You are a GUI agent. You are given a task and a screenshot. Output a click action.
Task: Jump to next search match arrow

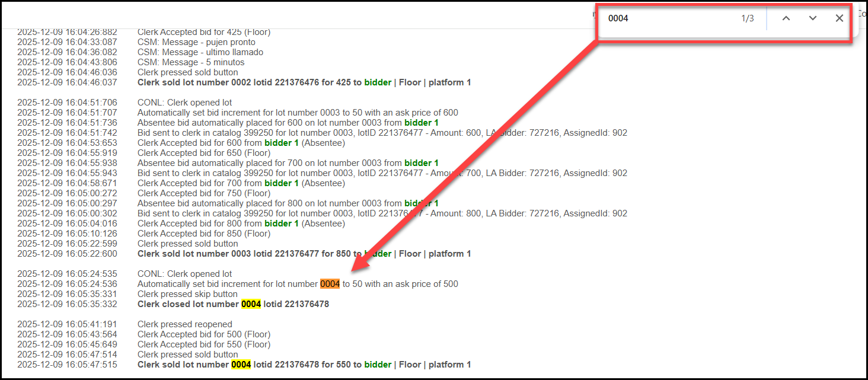813,18
